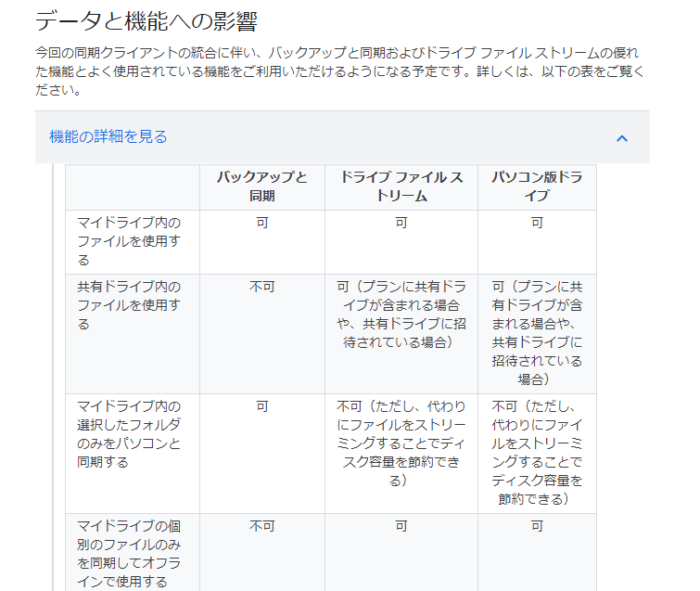The height and width of the screenshot is (591, 700).
Task: Click column header バックアップと同期
Action: (262, 186)
